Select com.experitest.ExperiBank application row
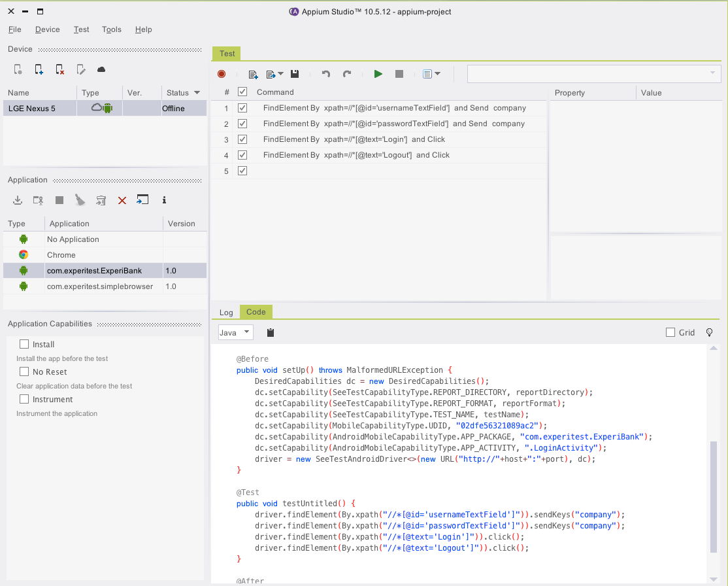 pyautogui.click(x=105, y=271)
